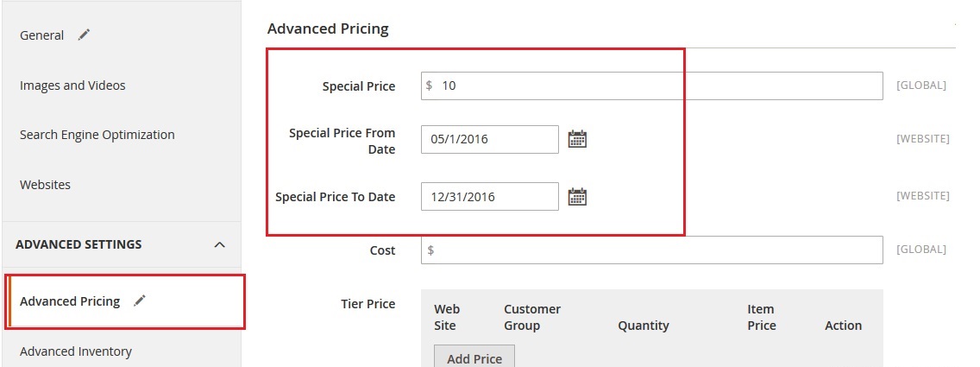Open Advanced Inventory tab

(x=76, y=351)
